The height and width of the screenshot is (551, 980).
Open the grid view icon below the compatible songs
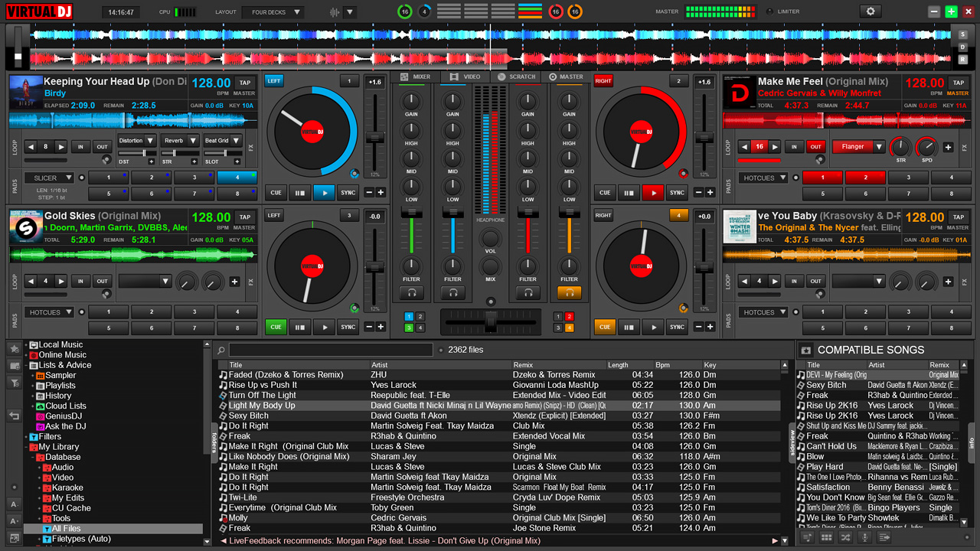click(827, 537)
